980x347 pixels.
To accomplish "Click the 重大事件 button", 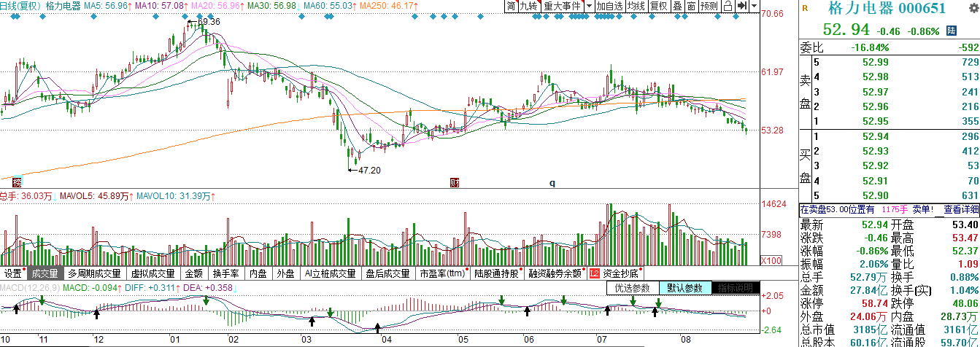I will pos(561,6).
